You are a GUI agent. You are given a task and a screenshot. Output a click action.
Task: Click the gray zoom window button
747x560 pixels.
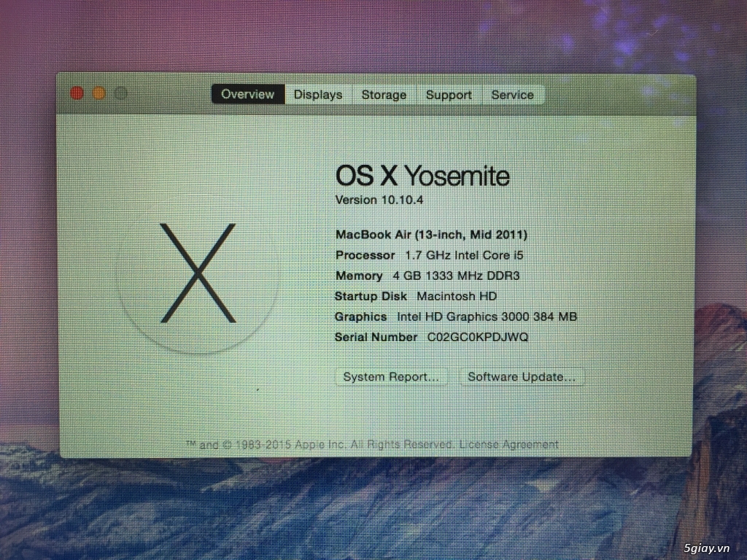coord(121,93)
